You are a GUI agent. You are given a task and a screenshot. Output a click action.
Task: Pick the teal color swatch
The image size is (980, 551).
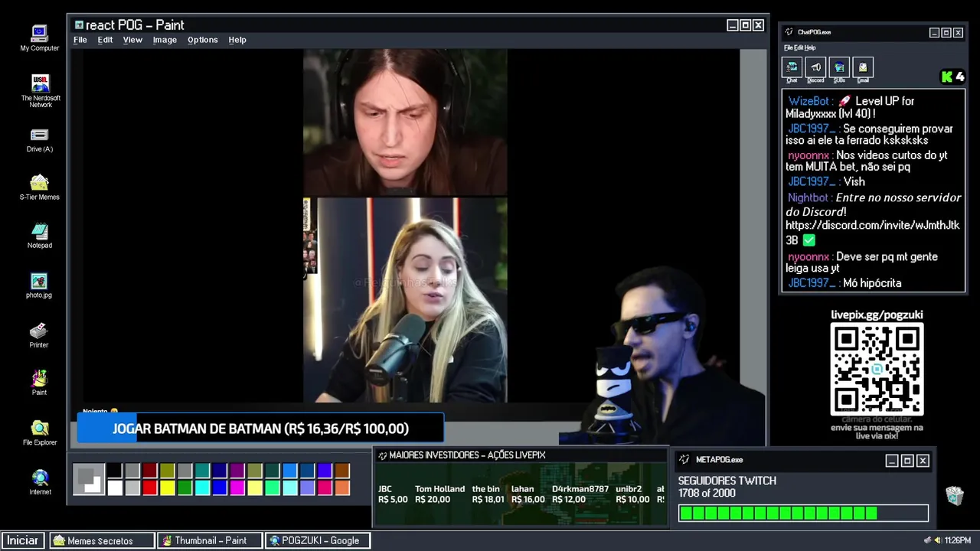203,471
